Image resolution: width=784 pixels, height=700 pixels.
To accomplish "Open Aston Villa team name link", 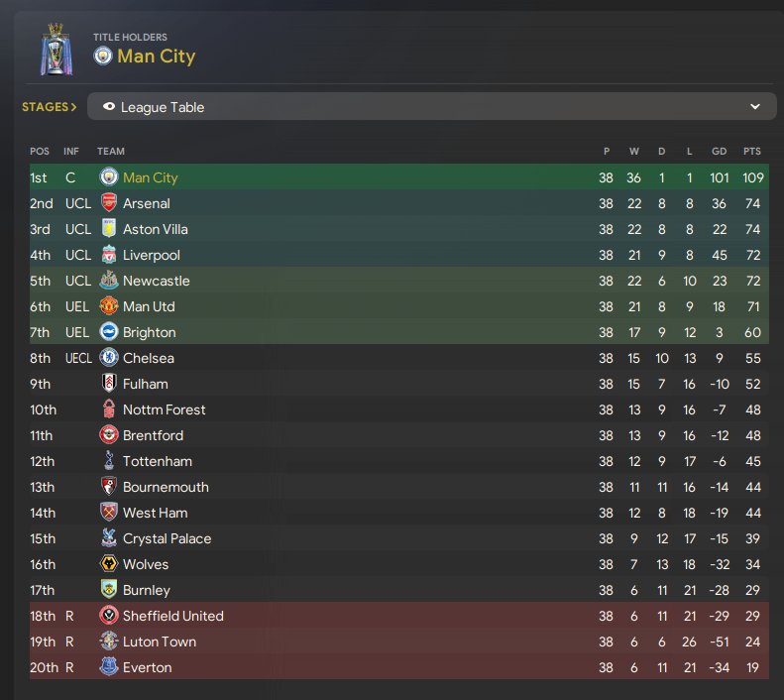I will pos(156,229).
